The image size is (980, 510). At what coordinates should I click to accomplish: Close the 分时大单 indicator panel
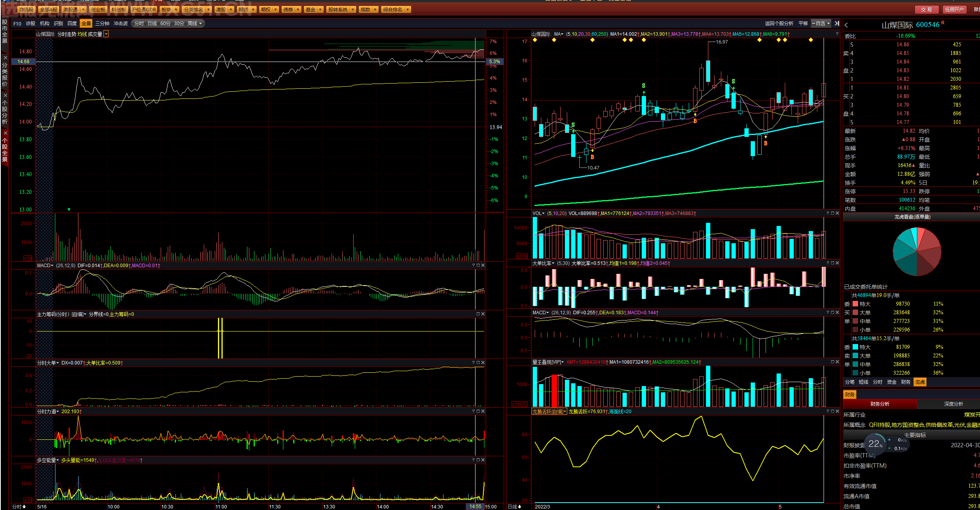(x=483, y=363)
